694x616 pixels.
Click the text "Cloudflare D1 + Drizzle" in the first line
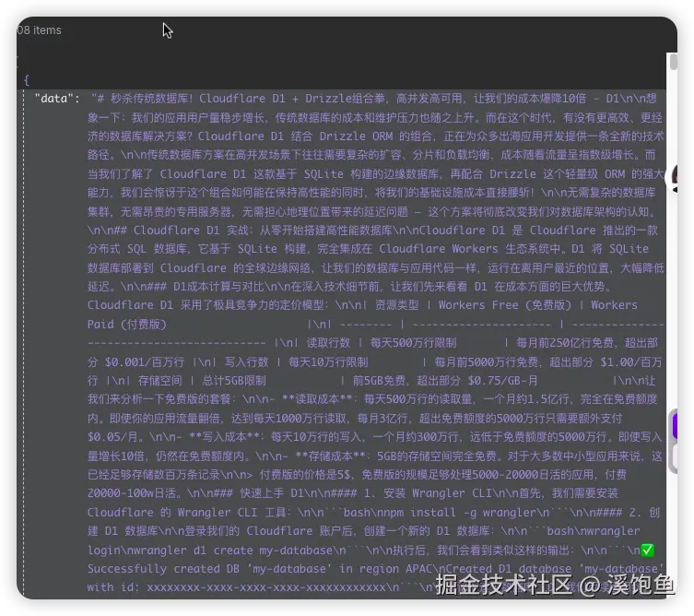click(x=275, y=99)
